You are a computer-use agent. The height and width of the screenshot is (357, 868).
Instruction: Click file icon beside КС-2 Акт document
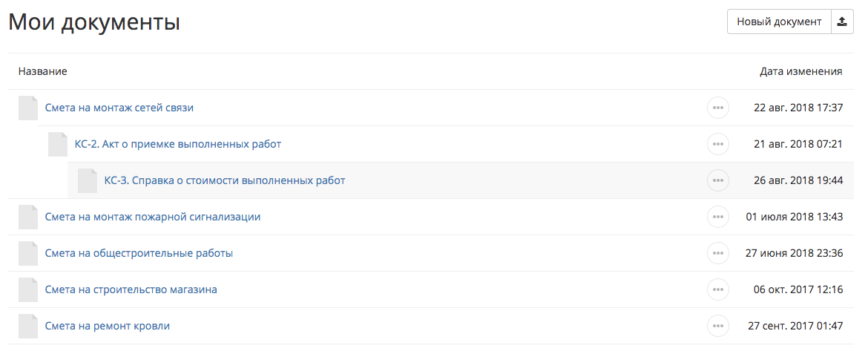point(58,144)
